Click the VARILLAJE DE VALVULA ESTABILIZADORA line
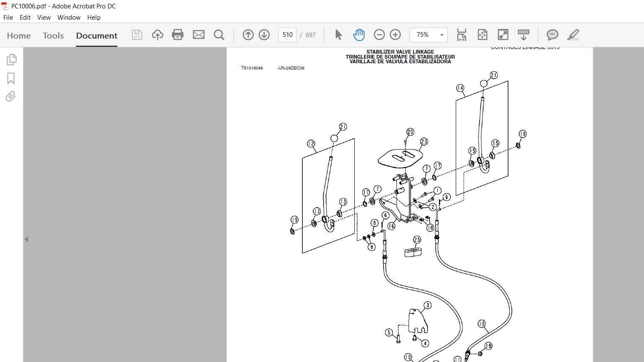644x362 pixels. tap(400, 62)
